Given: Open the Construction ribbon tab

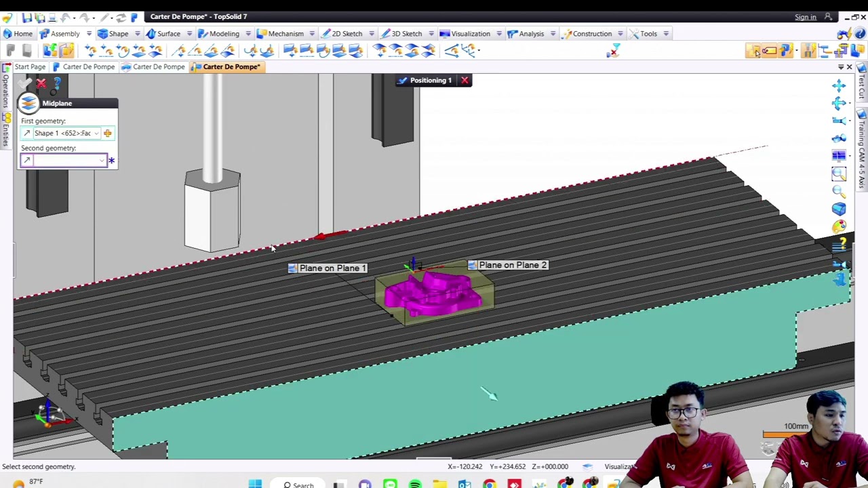Looking at the screenshot, I should 587,34.
